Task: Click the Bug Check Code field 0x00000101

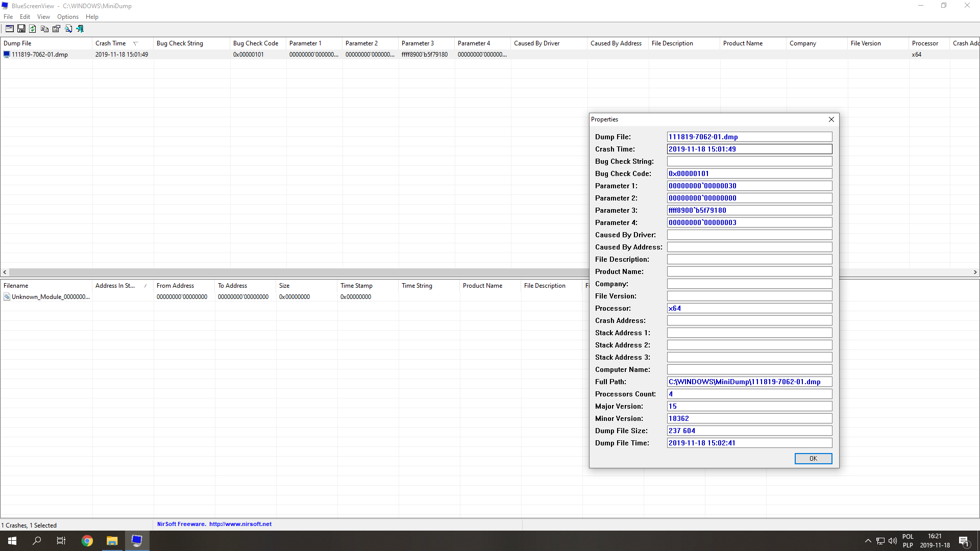Action: click(x=749, y=173)
